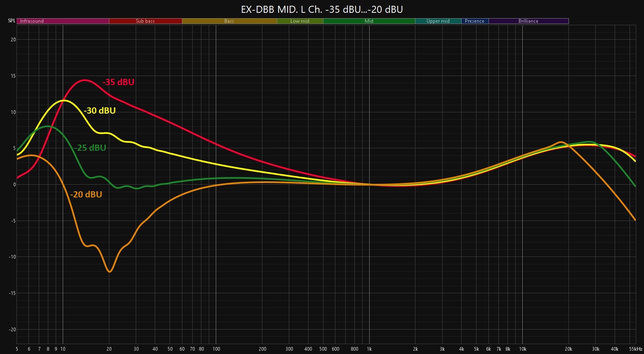Click the Brilliance frequency band label
The image size is (644, 354).
[x=528, y=21]
